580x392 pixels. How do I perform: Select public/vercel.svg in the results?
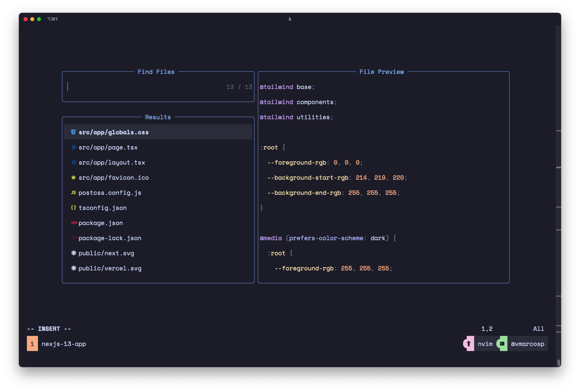click(110, 268)
